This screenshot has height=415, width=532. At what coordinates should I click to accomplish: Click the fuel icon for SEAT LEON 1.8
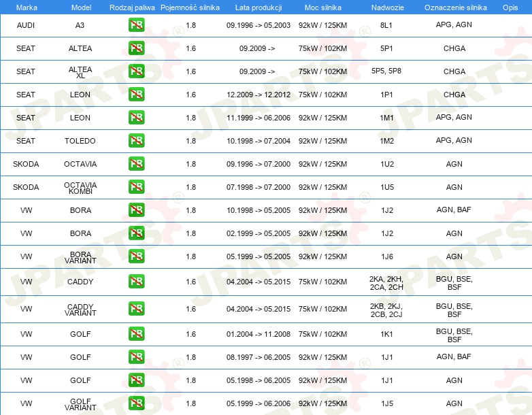click(136, 118)
